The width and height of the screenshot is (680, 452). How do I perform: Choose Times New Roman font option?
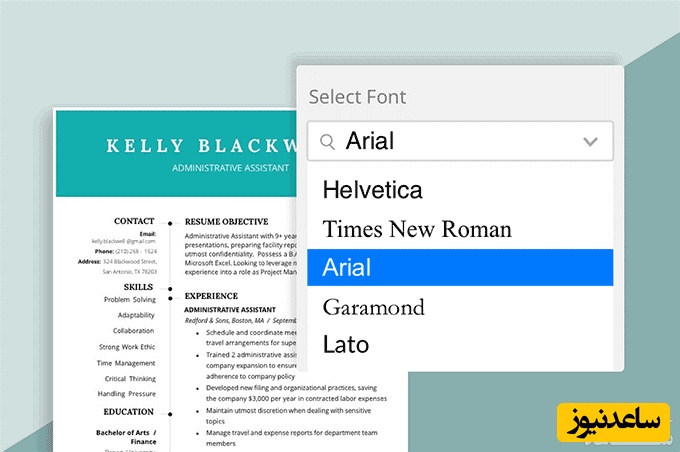pyautogui.click(x=417, y=229)
